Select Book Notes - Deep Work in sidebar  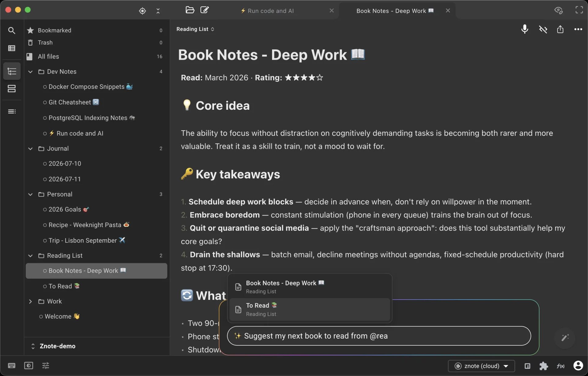point(96,271)
